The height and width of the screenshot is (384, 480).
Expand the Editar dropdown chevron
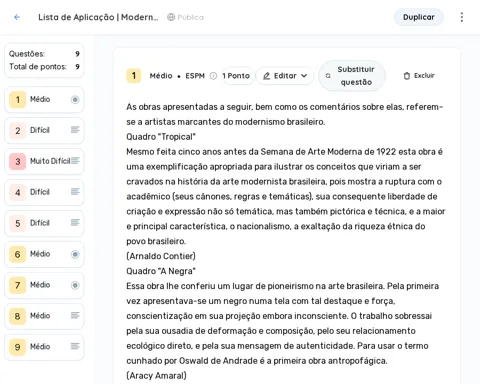pos(304,76)
